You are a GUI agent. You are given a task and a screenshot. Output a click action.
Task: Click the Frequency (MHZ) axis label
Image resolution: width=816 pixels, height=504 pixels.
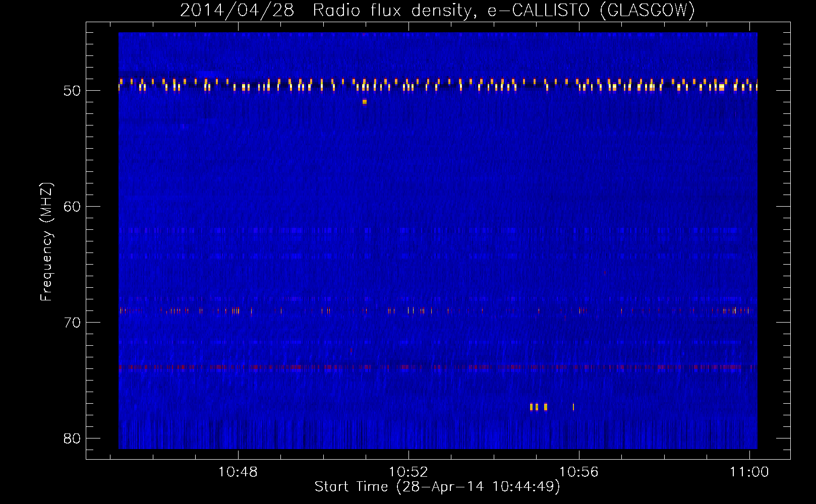click(x=46, y=242)
